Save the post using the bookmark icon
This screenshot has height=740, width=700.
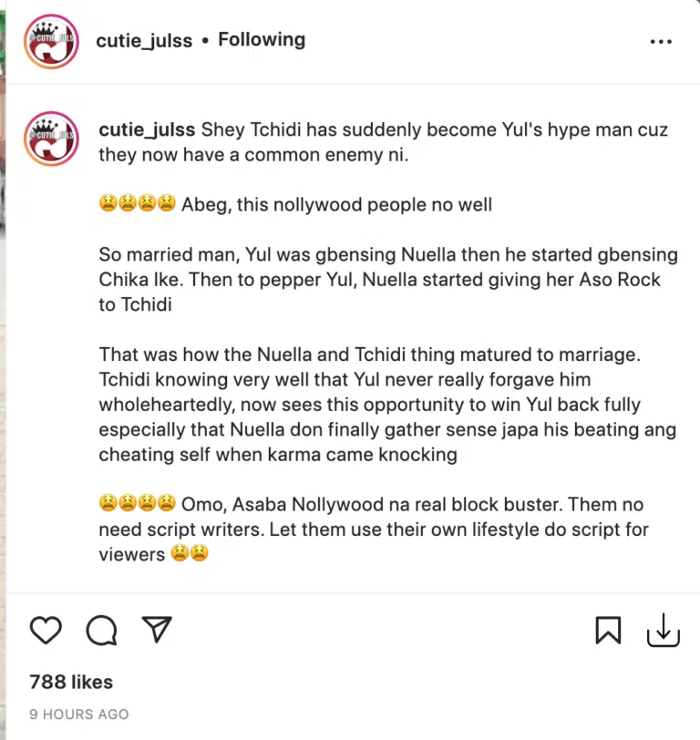tap(608, 631)
